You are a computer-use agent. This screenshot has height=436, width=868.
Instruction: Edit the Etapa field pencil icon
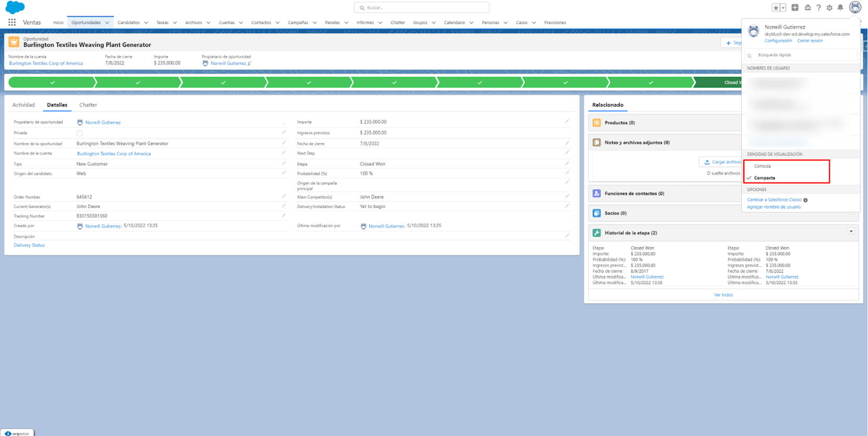[567, 163]
